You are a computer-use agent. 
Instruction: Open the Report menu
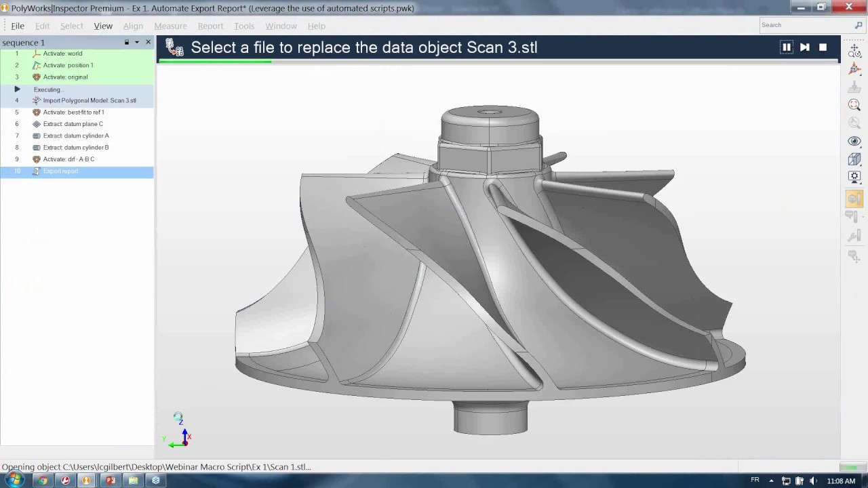point(210,26)
